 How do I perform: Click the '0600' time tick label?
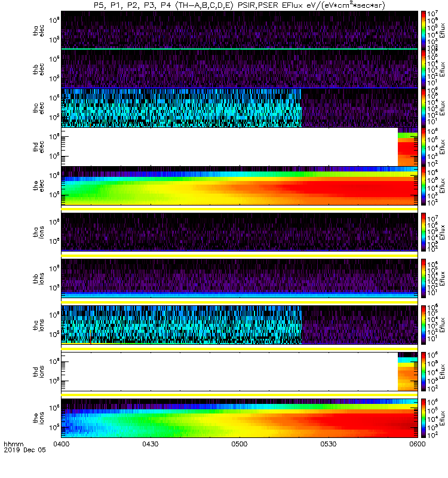(x=417, y=444)
